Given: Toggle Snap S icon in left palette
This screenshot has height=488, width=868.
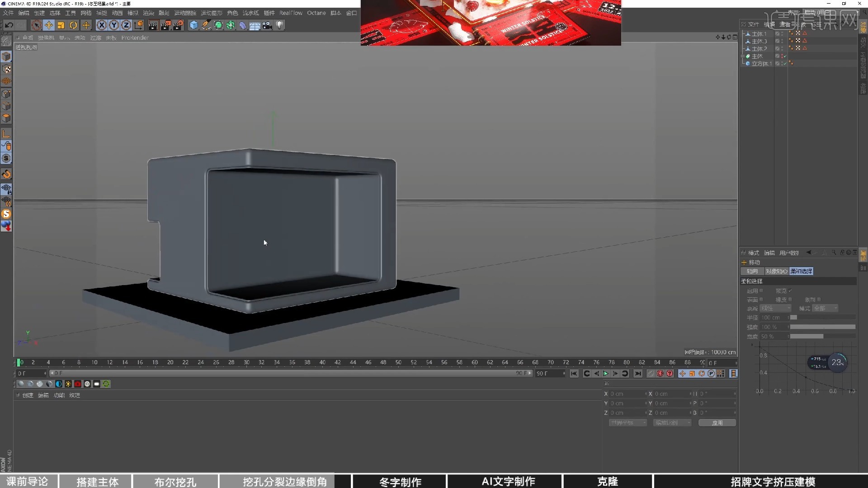Looking at the screenshot, I should pos(6,159).
